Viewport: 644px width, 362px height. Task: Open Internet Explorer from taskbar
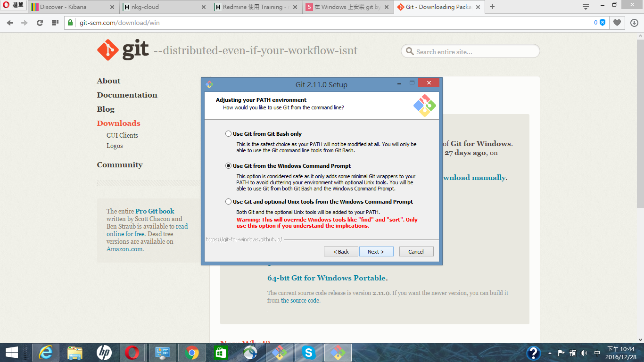pyautogui.click(x=45, y=352)
